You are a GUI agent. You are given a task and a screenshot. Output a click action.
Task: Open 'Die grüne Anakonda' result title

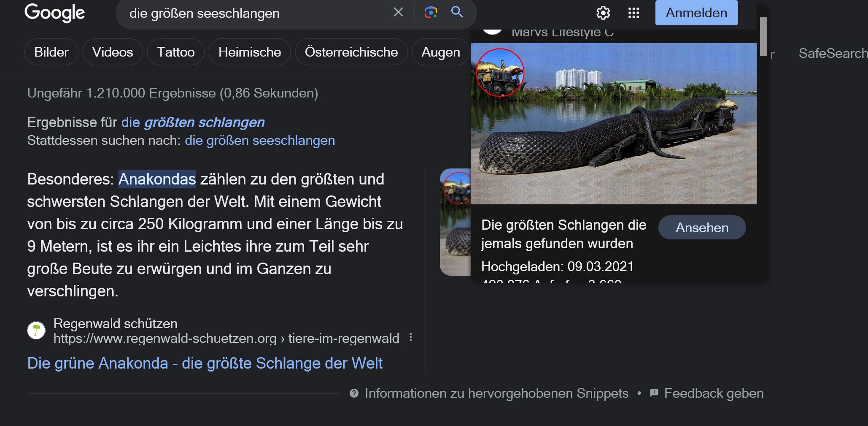click(x=205, y=363)
